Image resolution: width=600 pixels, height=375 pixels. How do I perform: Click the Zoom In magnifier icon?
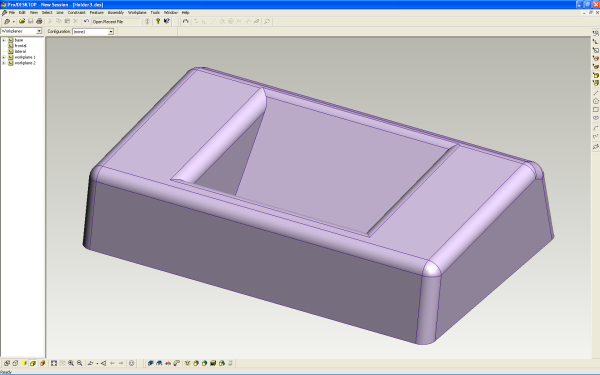point(71,363)
